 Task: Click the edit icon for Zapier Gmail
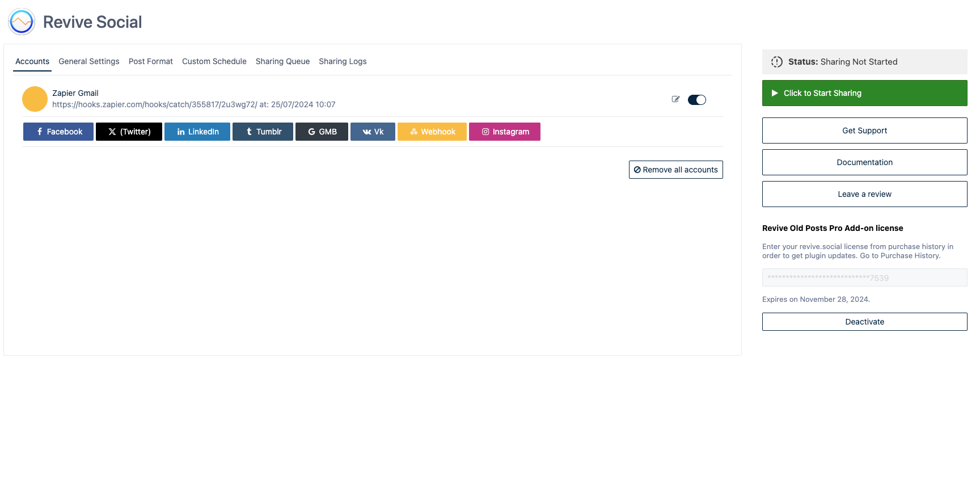click(x=675, y=99)
